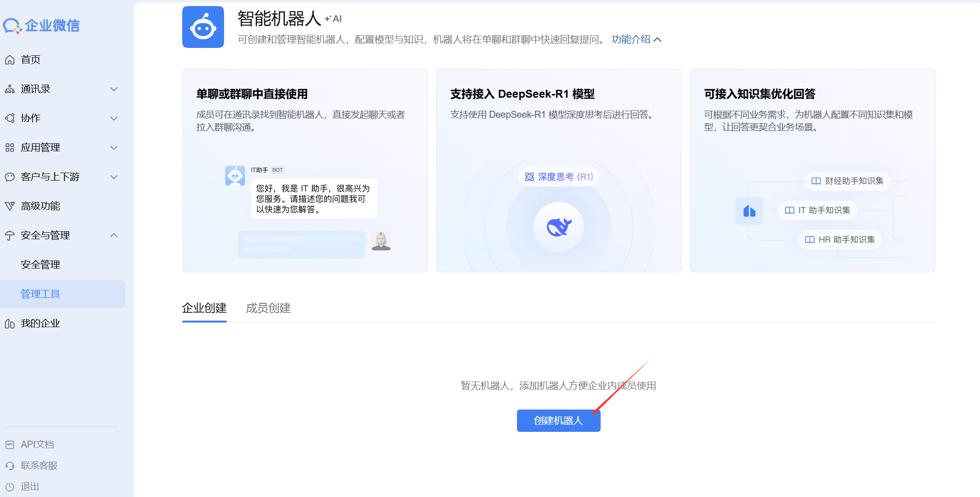Click the book icon beside HR 助手知识集
The width and height of the screenshot is (980, 497).
pos(809,240)
